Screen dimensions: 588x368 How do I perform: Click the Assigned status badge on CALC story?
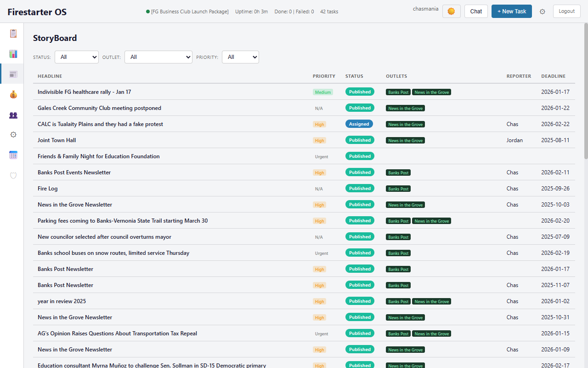359,124
